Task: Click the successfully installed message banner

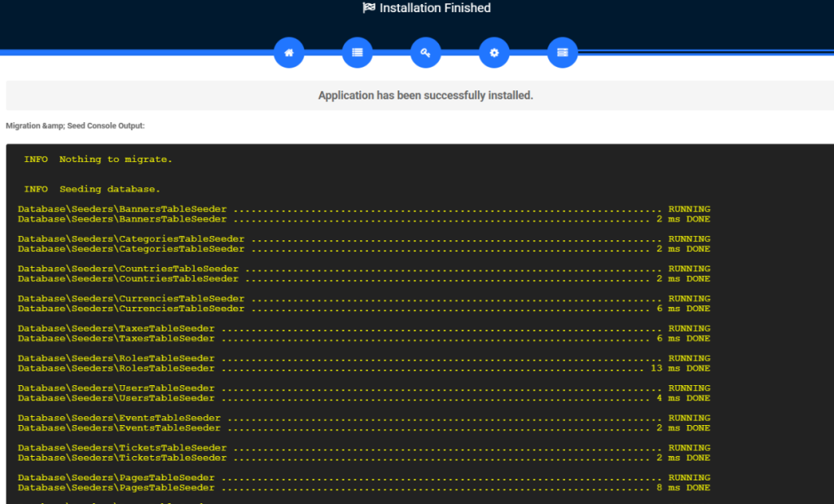Action: [x=425, y=95]
